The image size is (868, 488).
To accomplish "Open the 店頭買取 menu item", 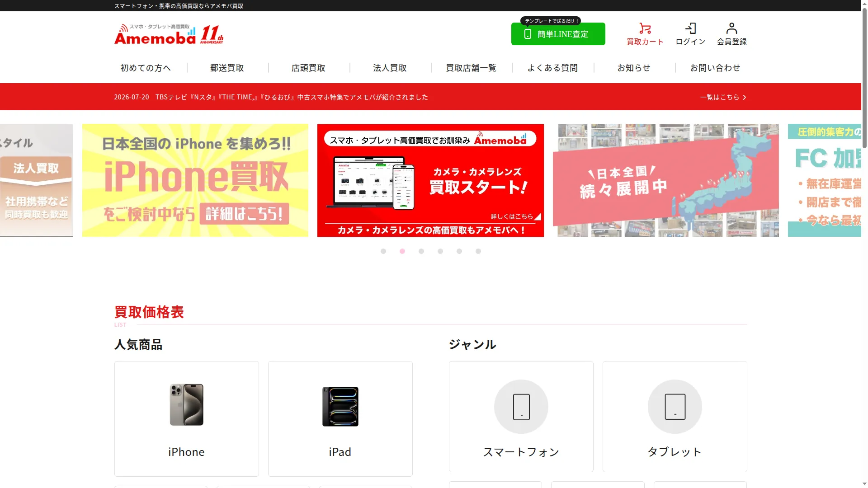I will (308, 68).
